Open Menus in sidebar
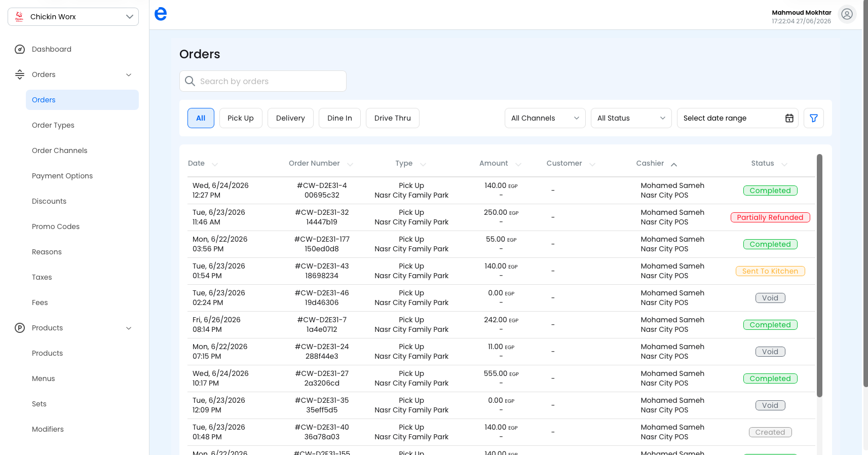The width and height of the screenshot is (868, 455). (44, 378)
